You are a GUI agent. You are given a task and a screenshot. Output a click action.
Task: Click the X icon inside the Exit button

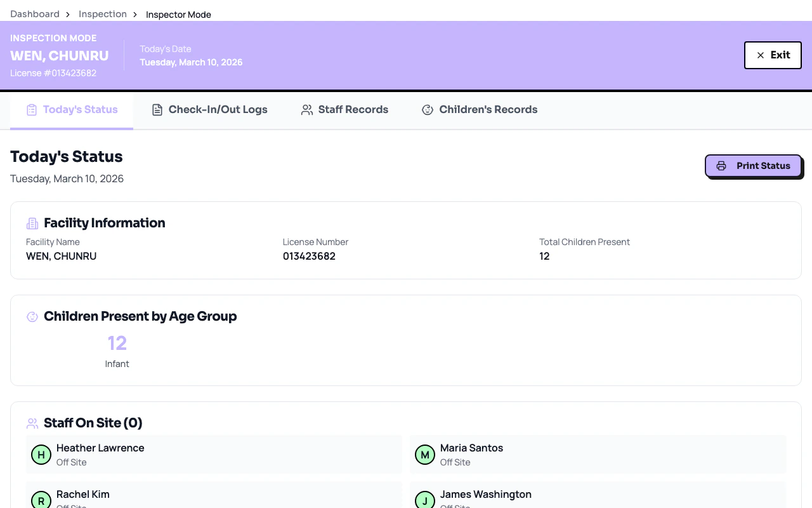(x=760, y=55)
